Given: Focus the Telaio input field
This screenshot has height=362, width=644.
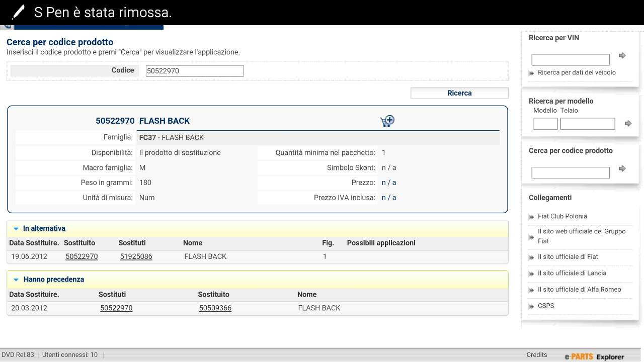Looking at the screenshot, I should tap(588, 124).
